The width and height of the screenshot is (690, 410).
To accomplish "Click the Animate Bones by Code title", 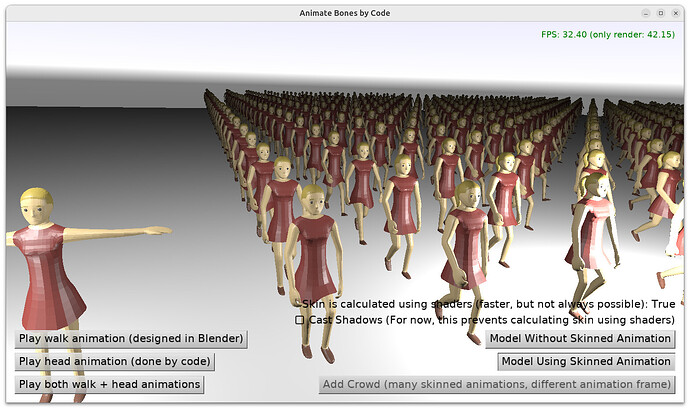I will 345,13.
